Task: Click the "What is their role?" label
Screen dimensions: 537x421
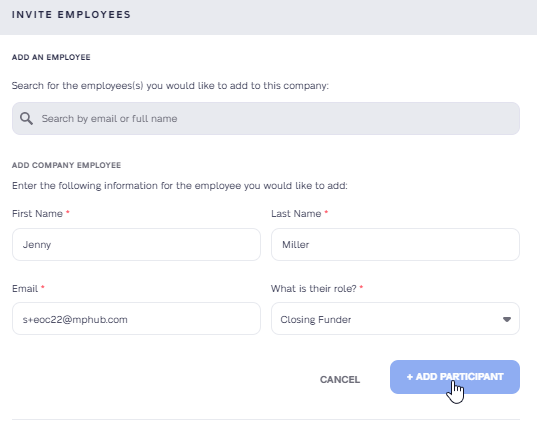Action: (314, 288)
